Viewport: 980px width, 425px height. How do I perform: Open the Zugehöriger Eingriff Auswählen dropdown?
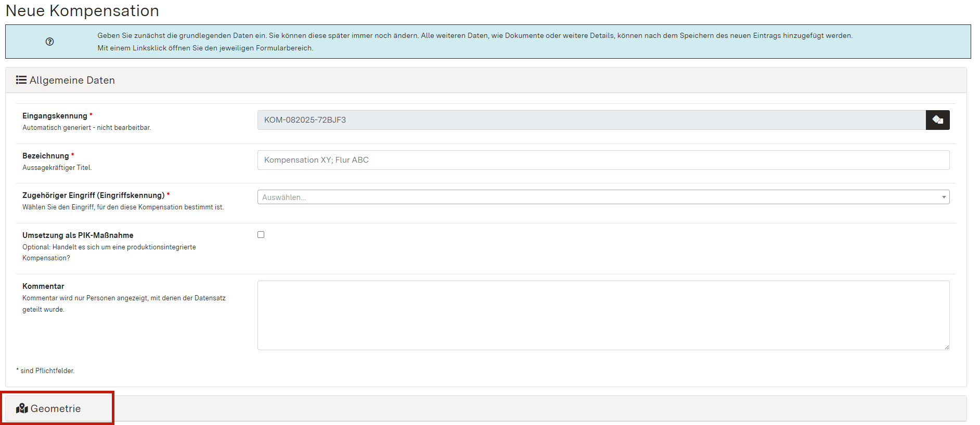pos(598,197)
